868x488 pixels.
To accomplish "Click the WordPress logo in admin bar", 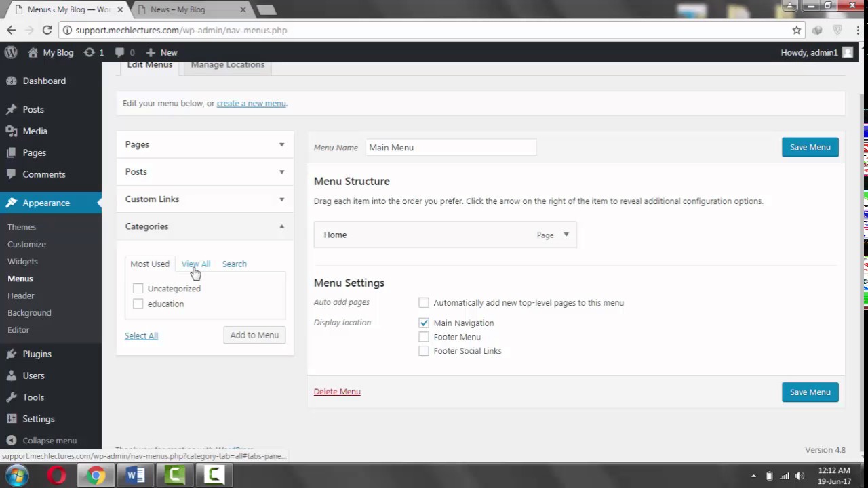I will point(11,52).
